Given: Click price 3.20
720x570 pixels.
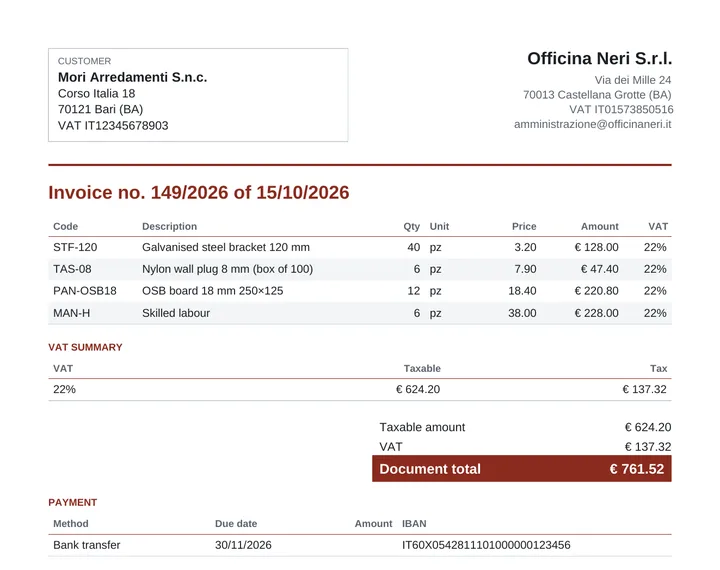Looking at the screenshot, I should click(x=525, y=247).
